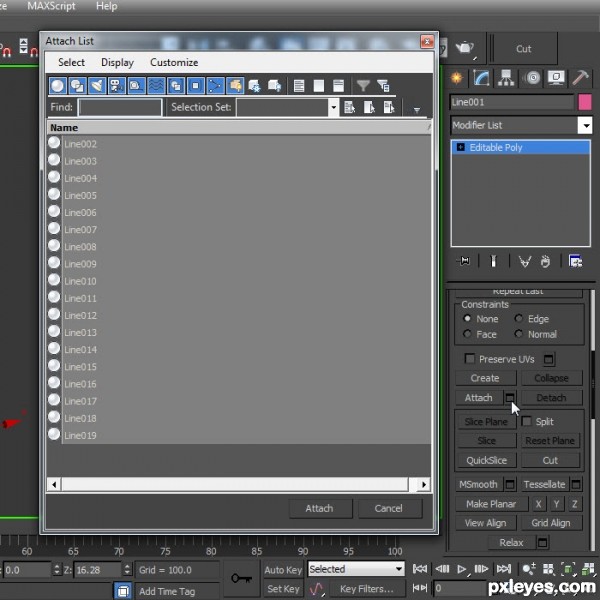Toggle the QuickSlice button
This screenshot has height=600, width=600.
coord(486,460)
